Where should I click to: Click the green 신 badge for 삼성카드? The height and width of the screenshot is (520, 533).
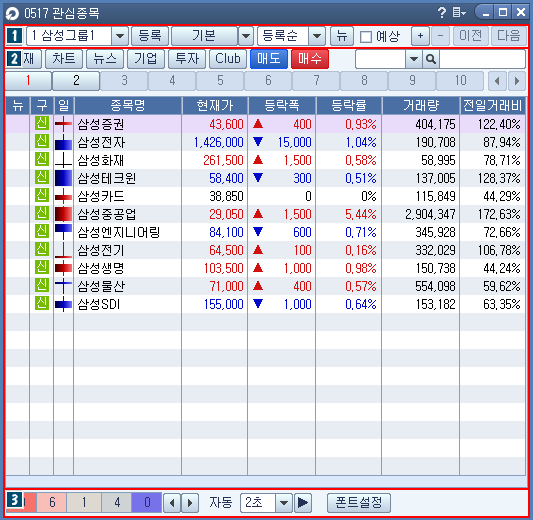click(42, 195)
